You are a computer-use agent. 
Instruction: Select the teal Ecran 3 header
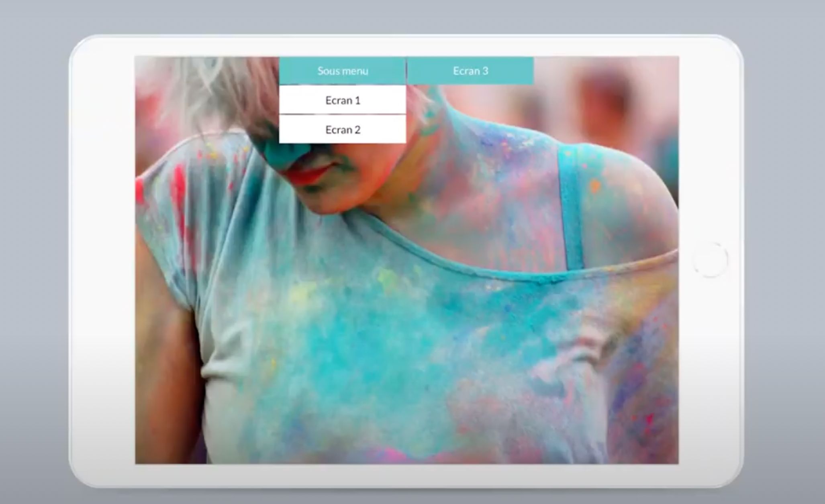[x=470, y=71]
